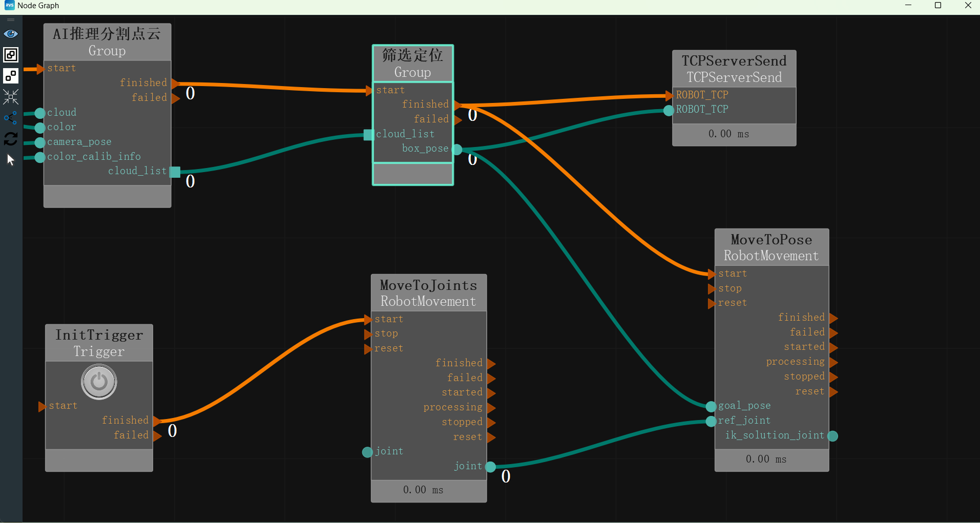The height and width of the screenshot is (523, 980).
Task: Click the processing label in MoveToJoints
Action: click(453, 407)
